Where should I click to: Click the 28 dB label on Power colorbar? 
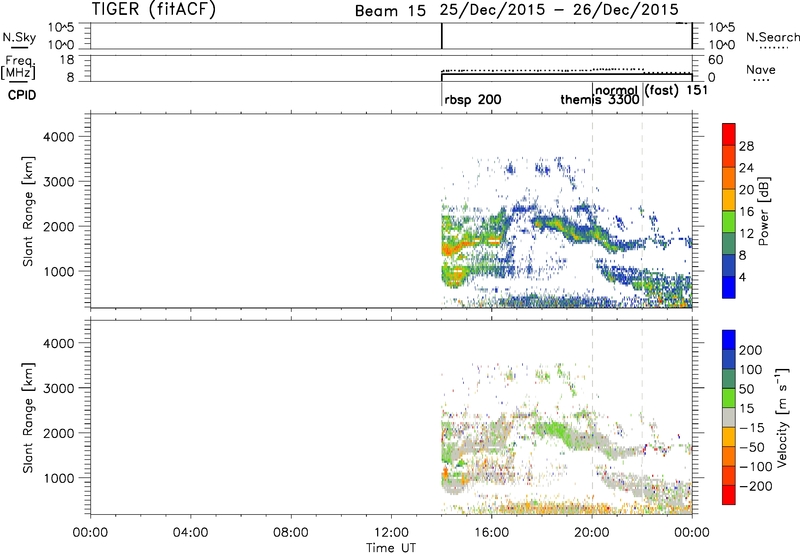point(746,146)
